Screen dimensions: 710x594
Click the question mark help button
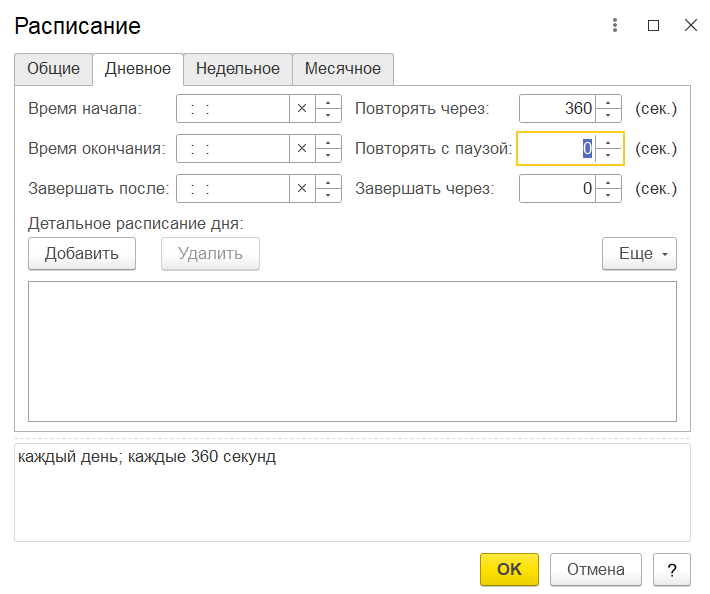click(x=671, y=569)
